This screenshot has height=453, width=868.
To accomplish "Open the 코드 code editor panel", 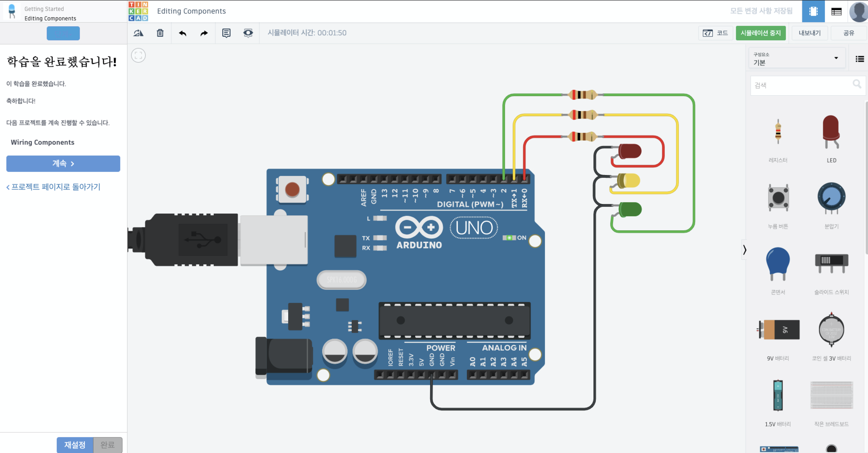I will tap(715, 33).
